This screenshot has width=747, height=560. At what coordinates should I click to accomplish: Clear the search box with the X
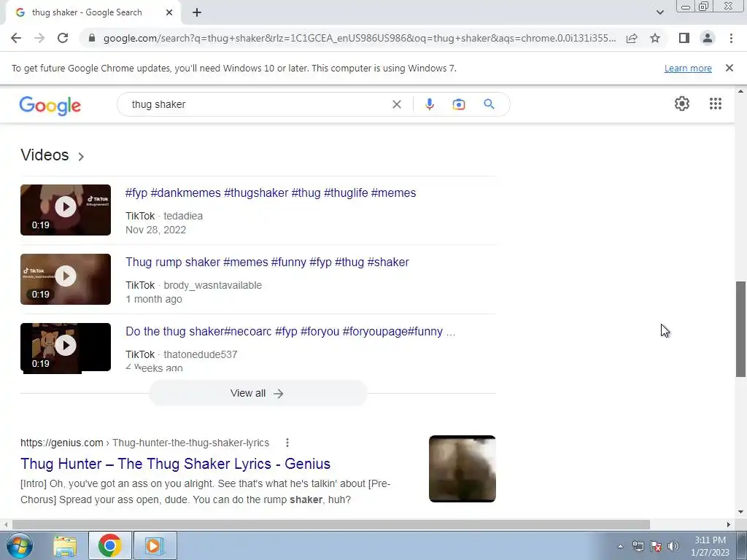pyautogui.click(x=396, y=104)
